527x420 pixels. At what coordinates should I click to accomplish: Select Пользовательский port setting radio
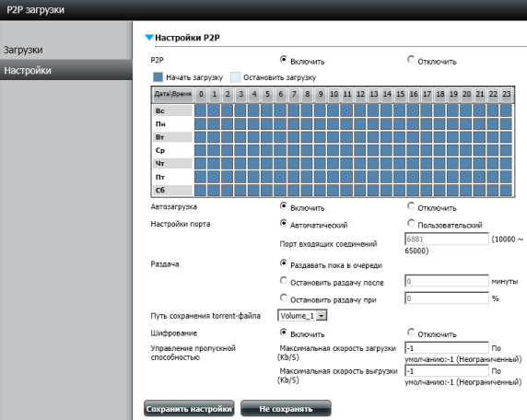click(411, 223)
